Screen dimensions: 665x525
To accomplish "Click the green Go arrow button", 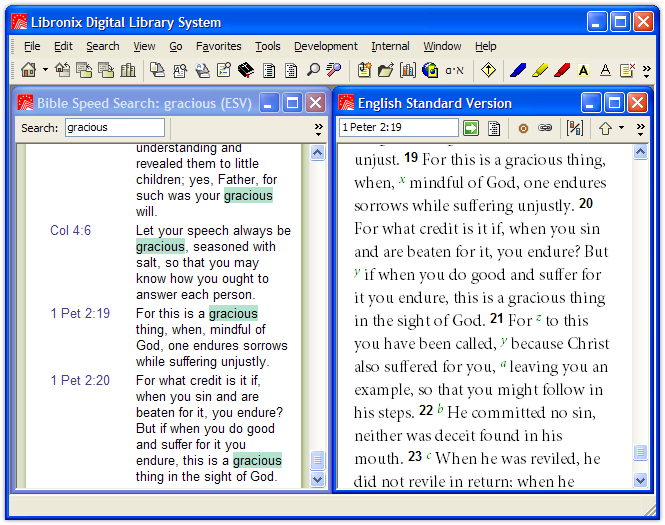I will coord(471,128).
